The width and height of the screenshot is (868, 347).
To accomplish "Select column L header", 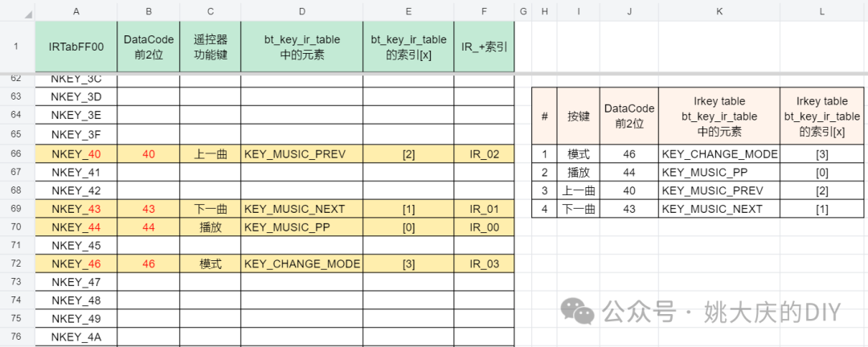I will [x=822, y=10].
